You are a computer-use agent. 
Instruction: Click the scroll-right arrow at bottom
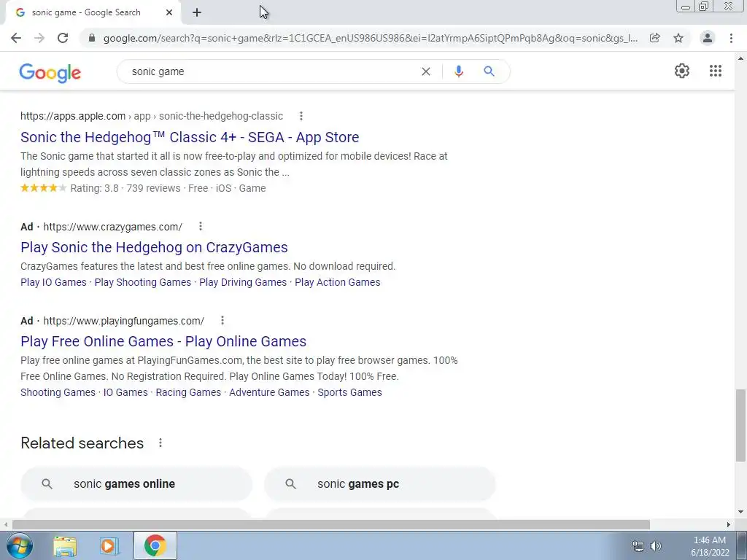pos(729,524)
